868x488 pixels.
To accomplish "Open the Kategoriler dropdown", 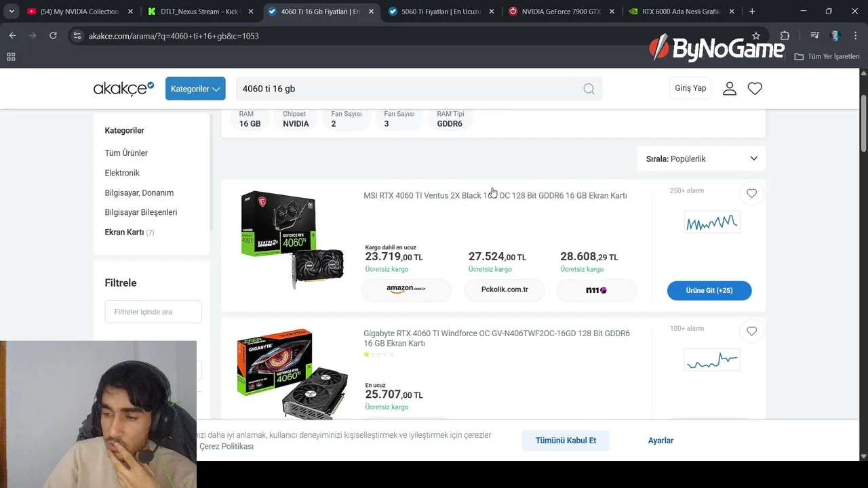I will (195, 89).
